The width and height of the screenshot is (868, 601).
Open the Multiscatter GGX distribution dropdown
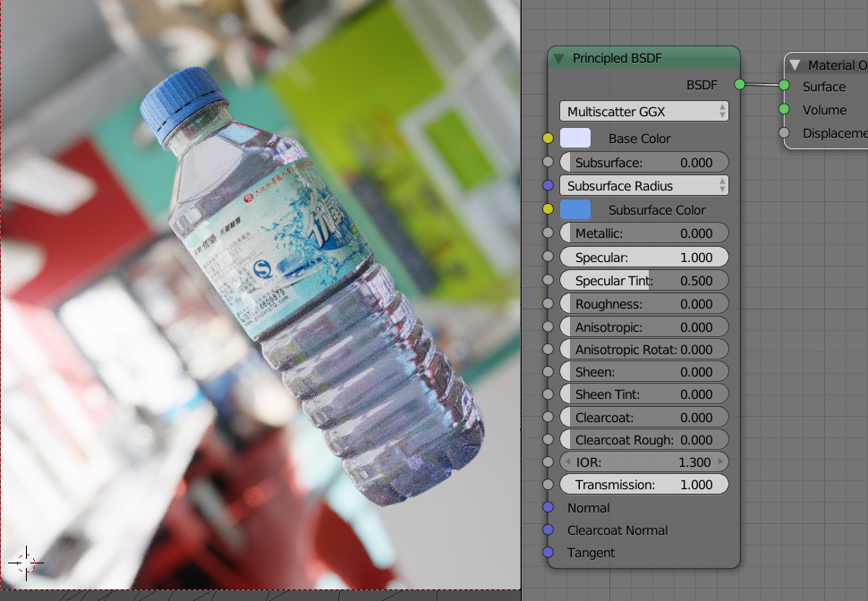point(644,111)
